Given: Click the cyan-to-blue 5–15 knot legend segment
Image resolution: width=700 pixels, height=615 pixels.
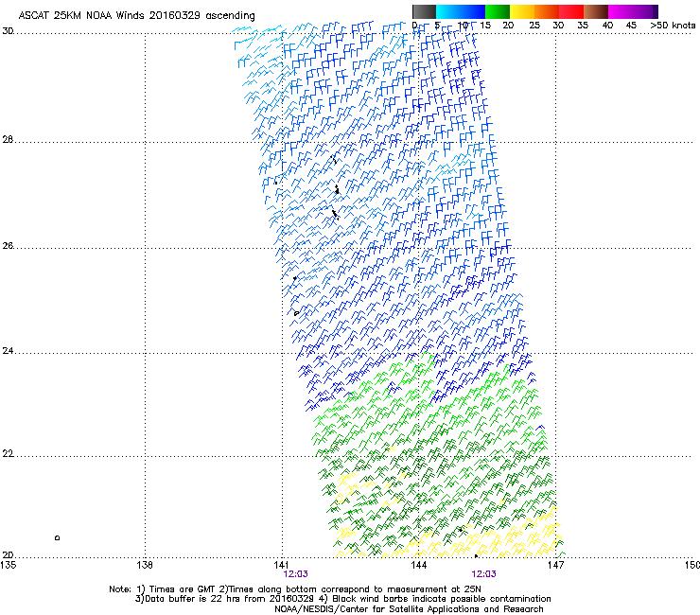Looking at the screenshot, I should [x=461, y=11].
